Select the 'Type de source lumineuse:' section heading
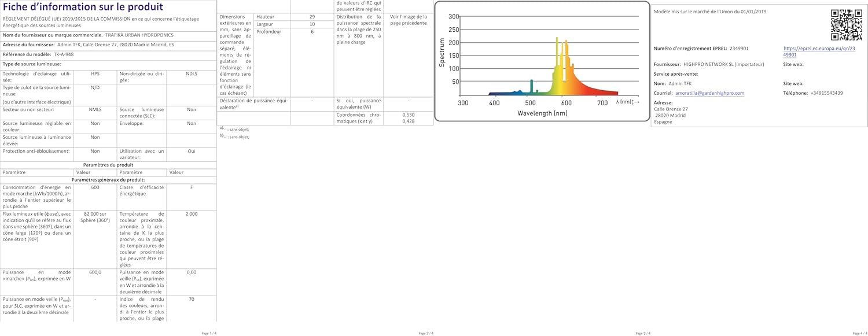 [x=32, y=64]
